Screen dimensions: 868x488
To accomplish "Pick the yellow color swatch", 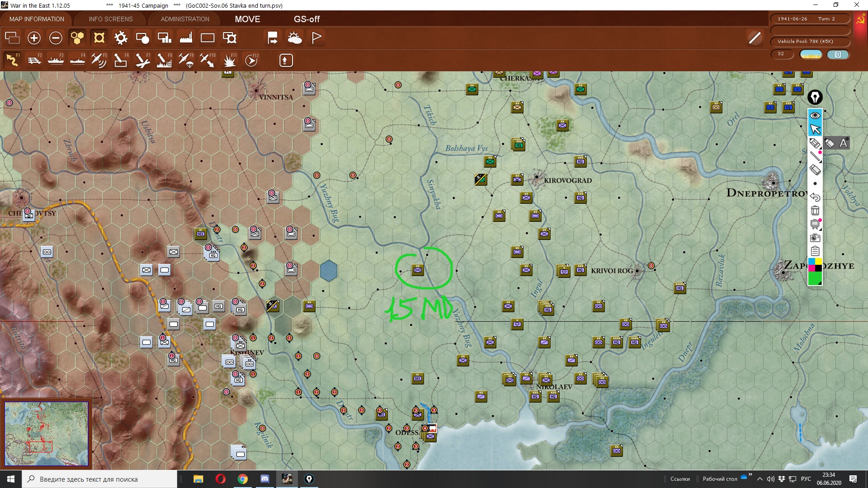I will coord(819,262).
